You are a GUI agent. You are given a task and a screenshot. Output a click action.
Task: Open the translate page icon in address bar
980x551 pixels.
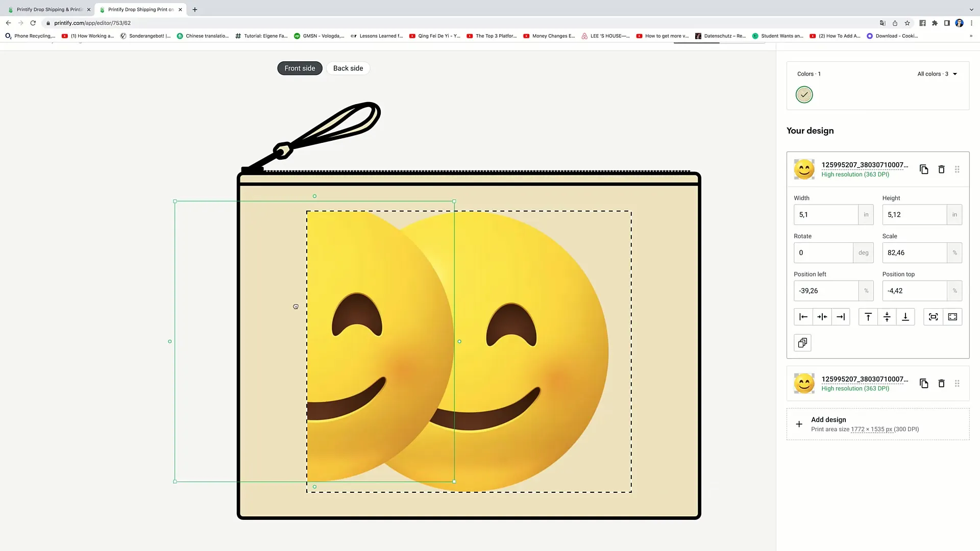tap(883, 23)
